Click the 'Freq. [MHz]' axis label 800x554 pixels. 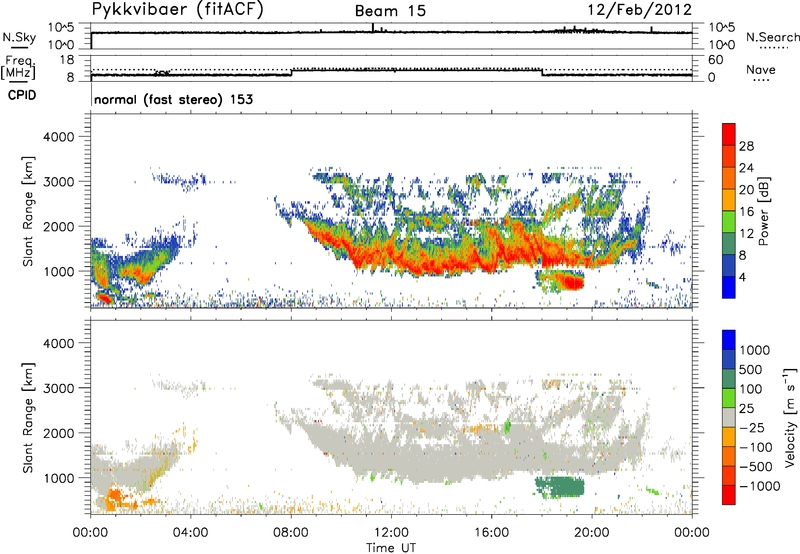coord(19,68)
